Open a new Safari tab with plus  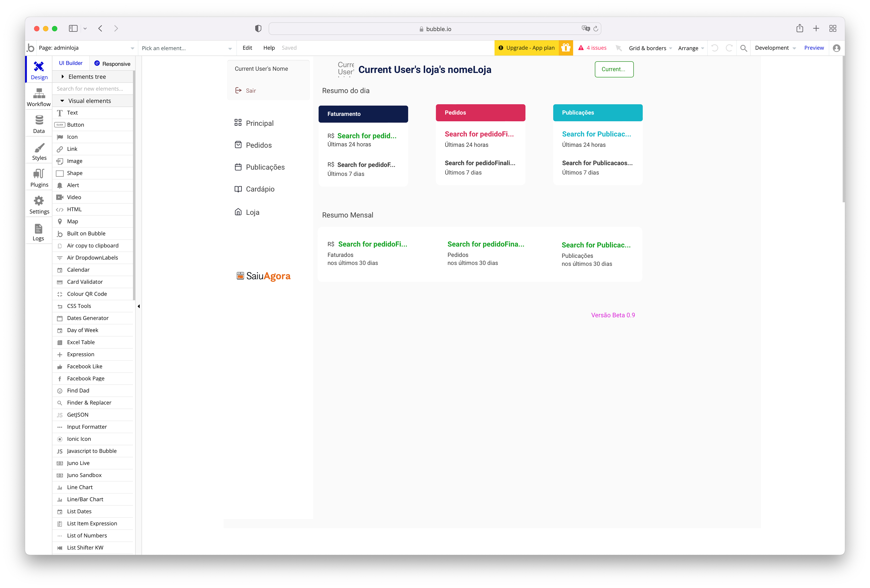tap(816, 29)
